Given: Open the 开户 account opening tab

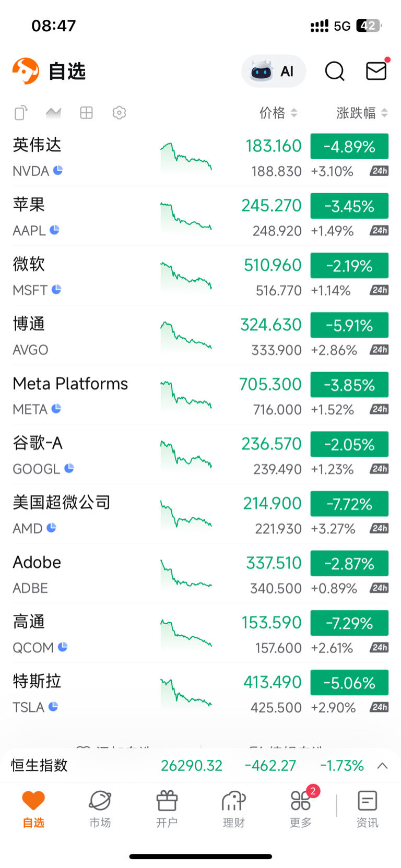Looking at the screenshot, I should 167,808.
